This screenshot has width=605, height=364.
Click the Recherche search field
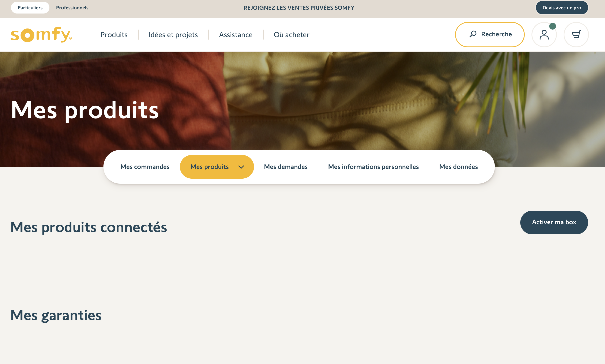tap(496, 34)
